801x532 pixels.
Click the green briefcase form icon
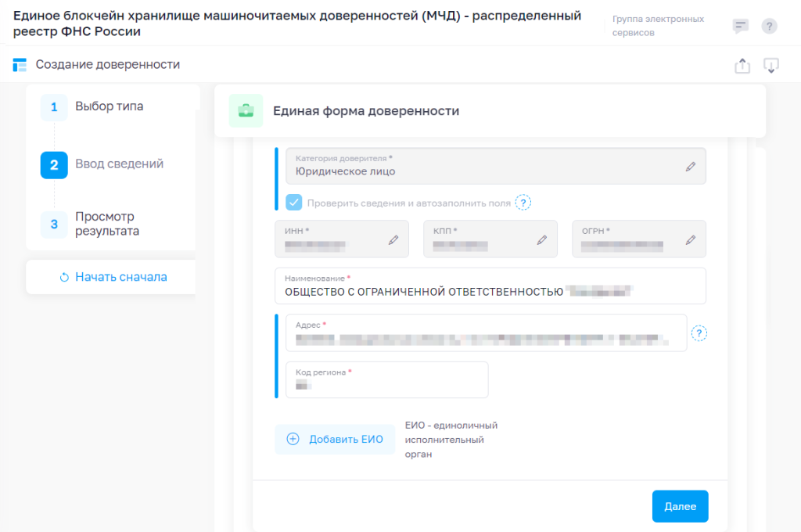click(x=246, y=110)
